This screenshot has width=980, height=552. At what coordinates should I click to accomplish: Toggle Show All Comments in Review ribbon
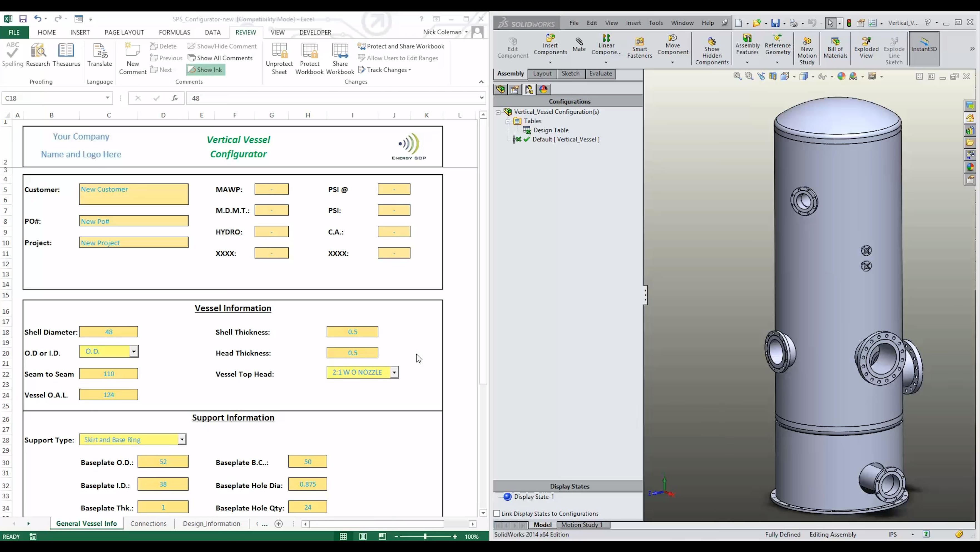tap(221, 58)
